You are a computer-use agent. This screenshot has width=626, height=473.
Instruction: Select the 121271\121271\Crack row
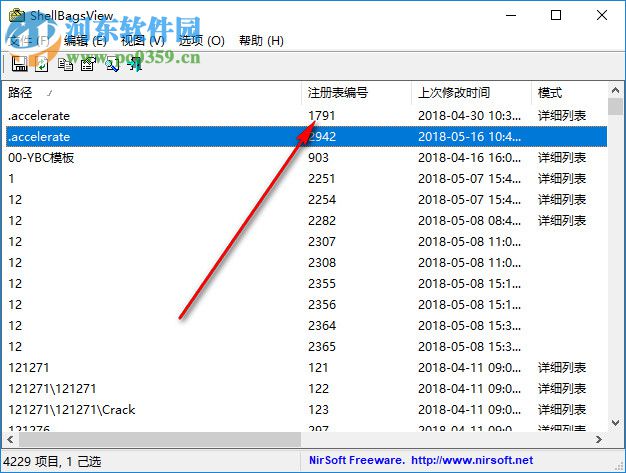coord(306,410)
